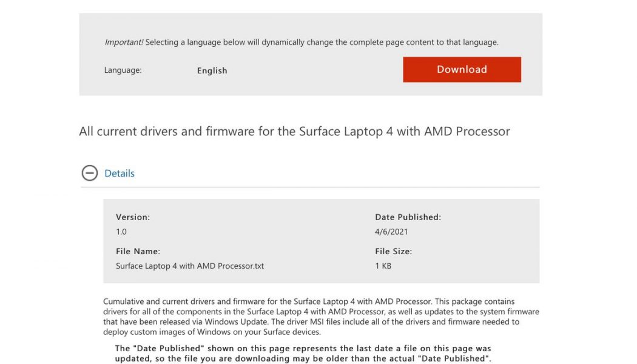Click the circled minus glyph beside Details
Screen dimensions: 637x364
[89, 174]
